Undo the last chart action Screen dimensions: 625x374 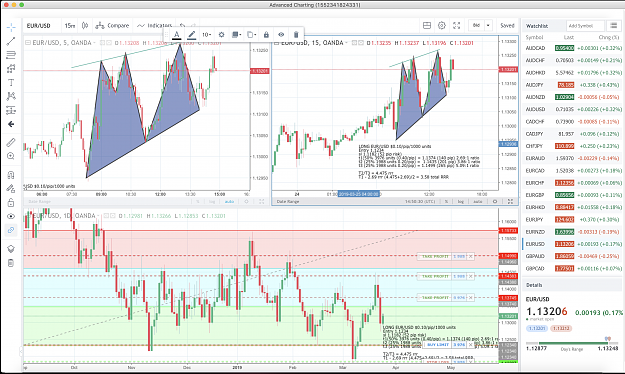182,26
